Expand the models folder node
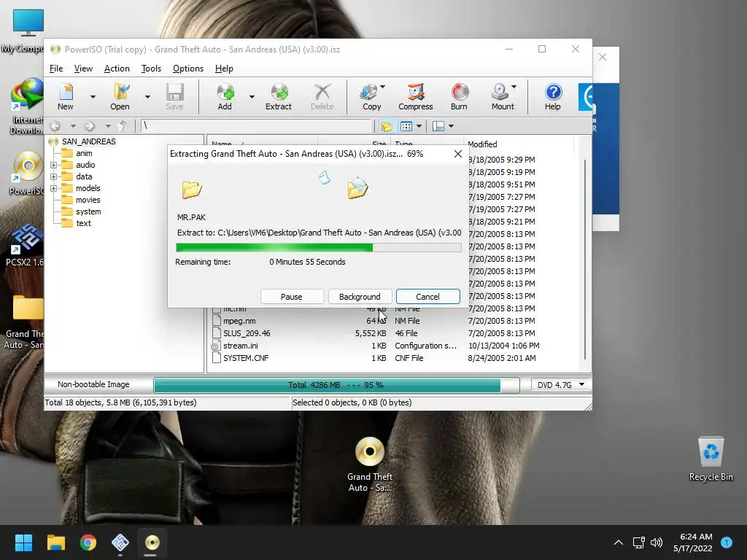Image resolution: width=747 pixels, height=560 pixels. click(53, 189)
